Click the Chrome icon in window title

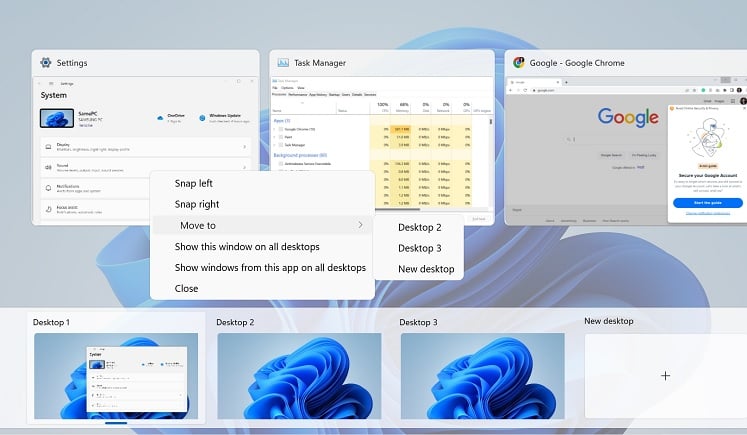[x=519, y=62]
